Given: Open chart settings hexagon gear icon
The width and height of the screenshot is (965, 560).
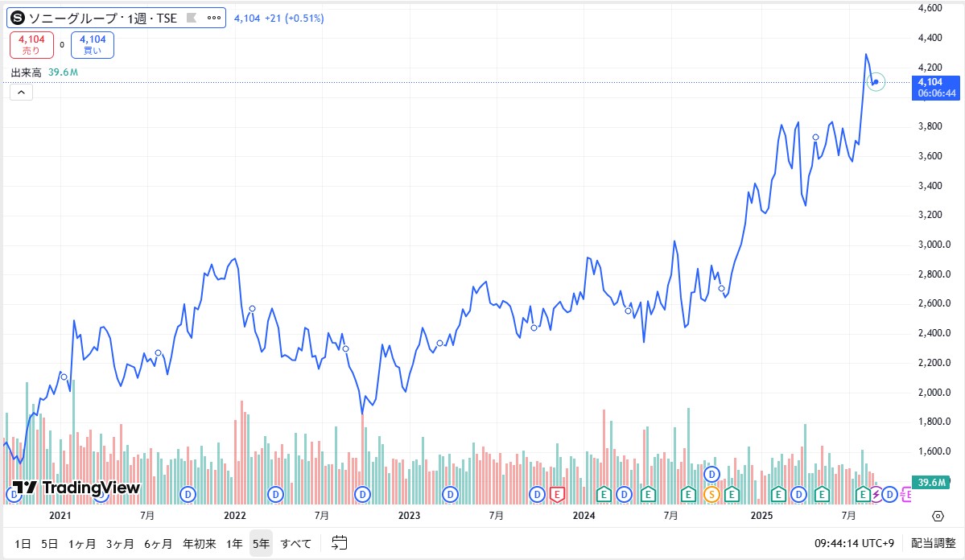Looking at the screenshot, I should pos(938,516).
